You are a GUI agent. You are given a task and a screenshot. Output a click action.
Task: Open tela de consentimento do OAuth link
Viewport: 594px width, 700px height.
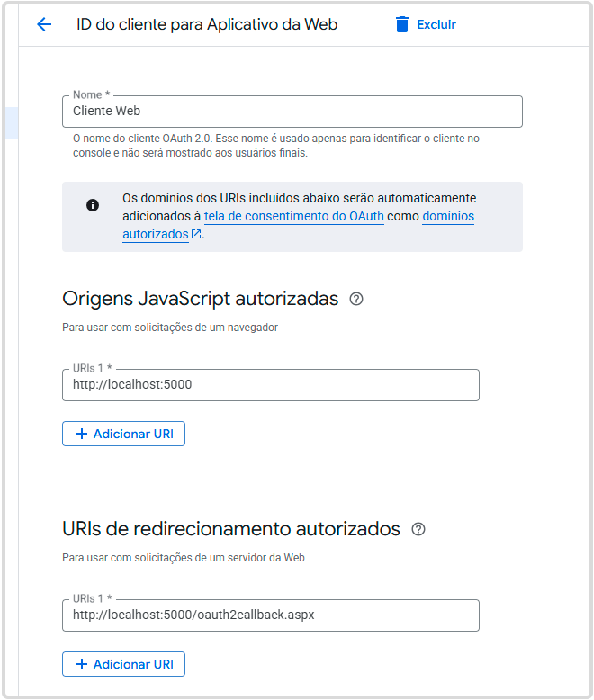click(294, 216)
